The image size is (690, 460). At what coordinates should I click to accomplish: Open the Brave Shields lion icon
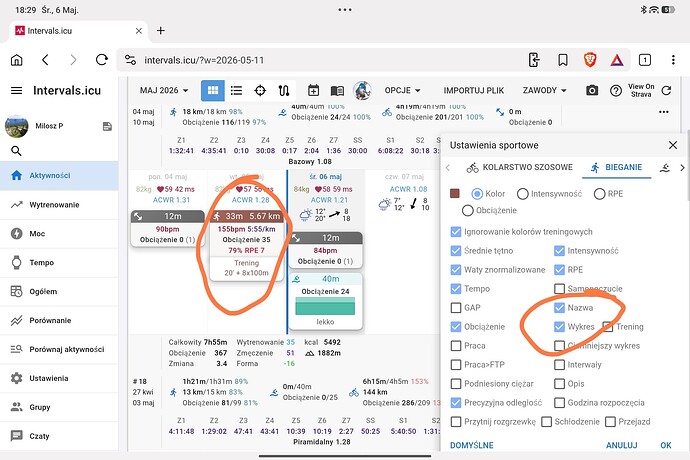coord(590,60)
